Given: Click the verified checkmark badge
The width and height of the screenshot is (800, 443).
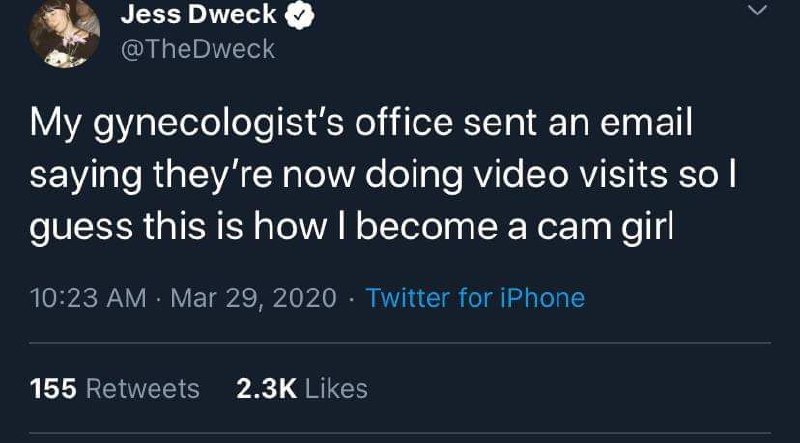Looking at the screenshot, I should pyautogui.click(x=299, y=16).
